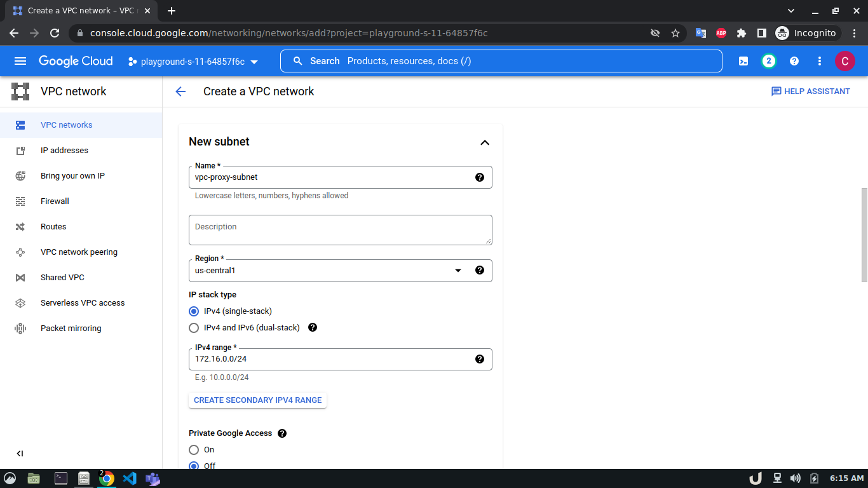
Task: Open the Region dropdown us-central1
Action: click(x=341, y=271)
